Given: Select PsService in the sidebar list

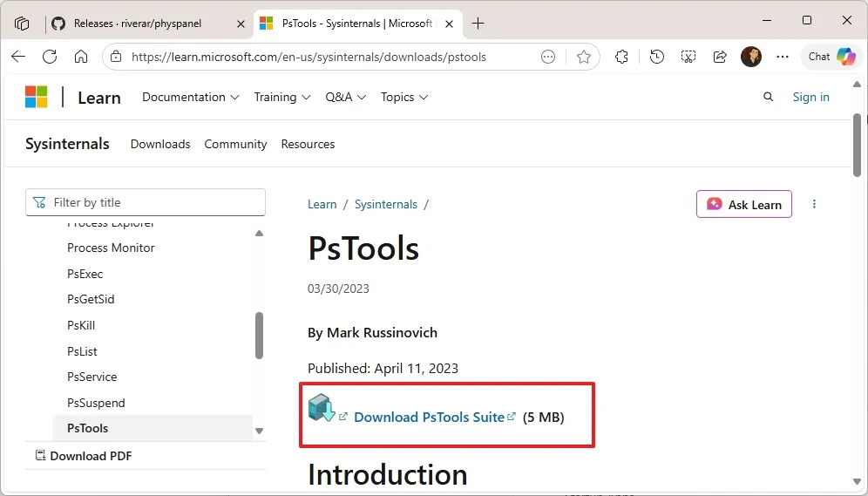Looking at the screenshot, I should (92, 377).
